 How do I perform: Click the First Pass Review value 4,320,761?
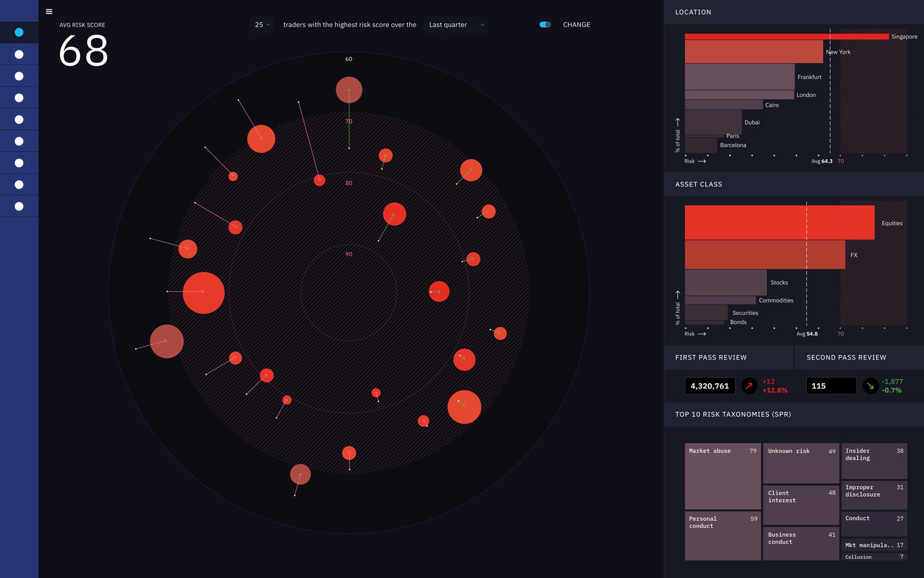tap(710, 386)
